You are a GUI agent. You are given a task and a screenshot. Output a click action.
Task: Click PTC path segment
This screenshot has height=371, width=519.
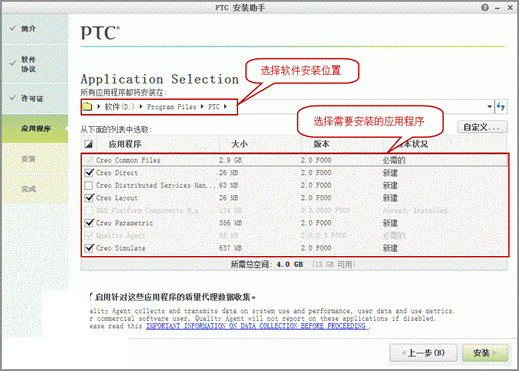point(214,107)
